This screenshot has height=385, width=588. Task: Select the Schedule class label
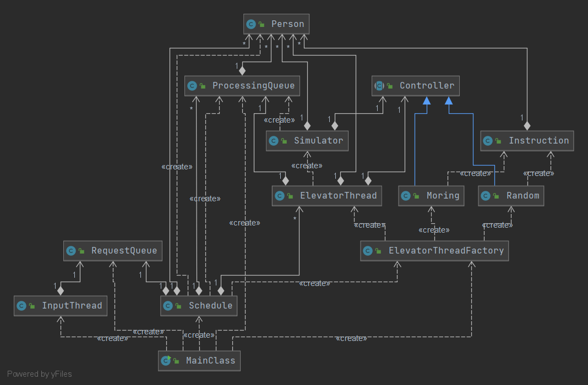pos(210,306)
